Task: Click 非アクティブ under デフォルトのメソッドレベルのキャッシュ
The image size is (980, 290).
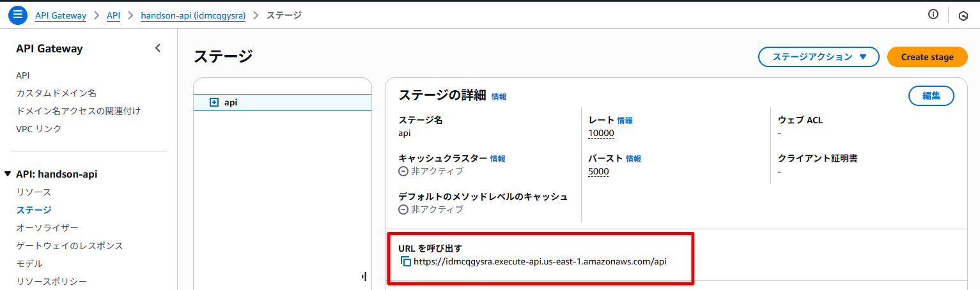Action: click(x=431, y=210)
